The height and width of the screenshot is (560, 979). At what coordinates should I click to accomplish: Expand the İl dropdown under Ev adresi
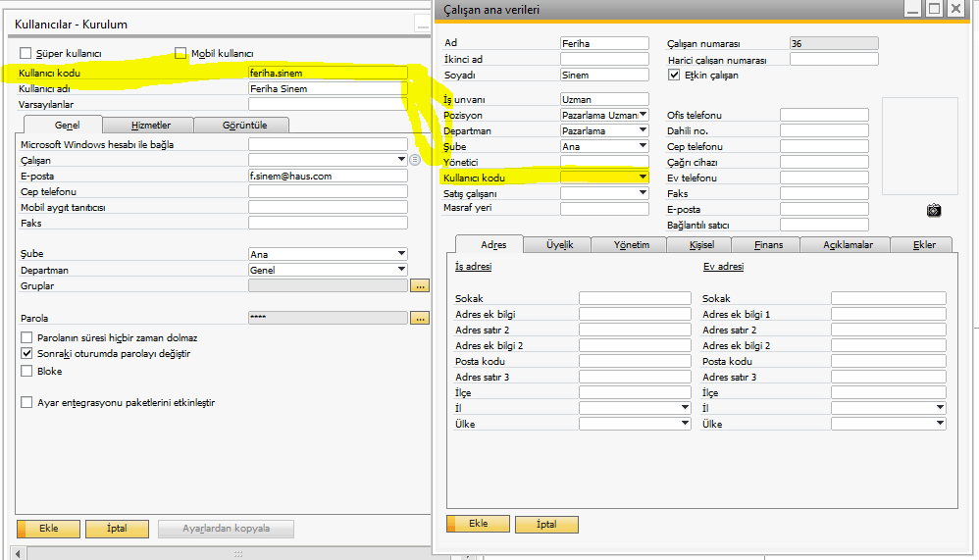click(940, 408)
